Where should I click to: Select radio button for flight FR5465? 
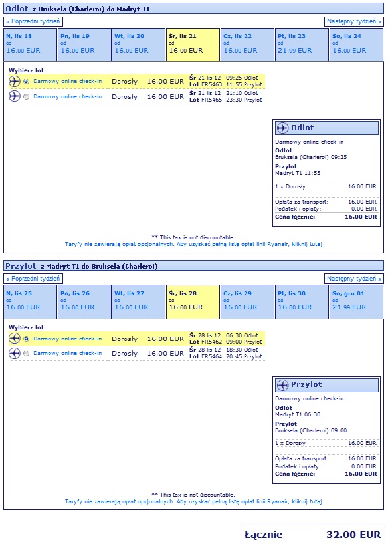tap(26, 97)
